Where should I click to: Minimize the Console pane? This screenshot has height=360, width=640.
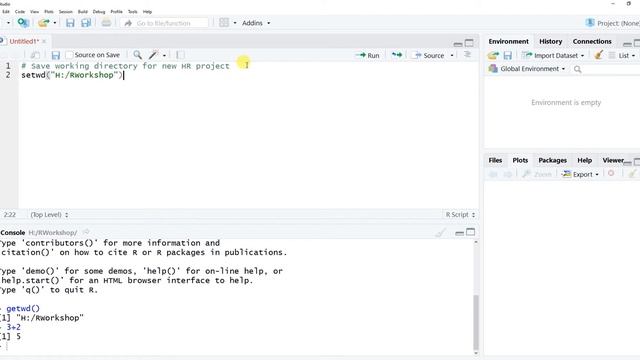pyautogui.click(x=459, y=233)
